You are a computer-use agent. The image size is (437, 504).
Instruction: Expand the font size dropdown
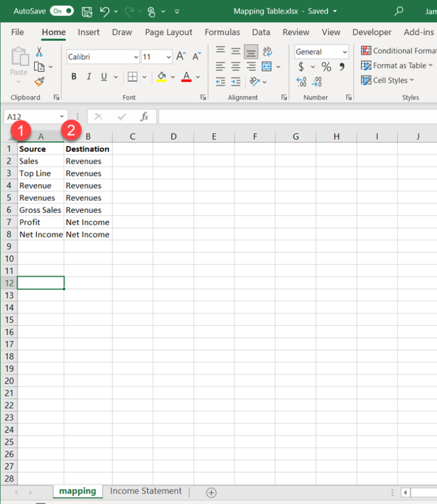tap(169, 57)
